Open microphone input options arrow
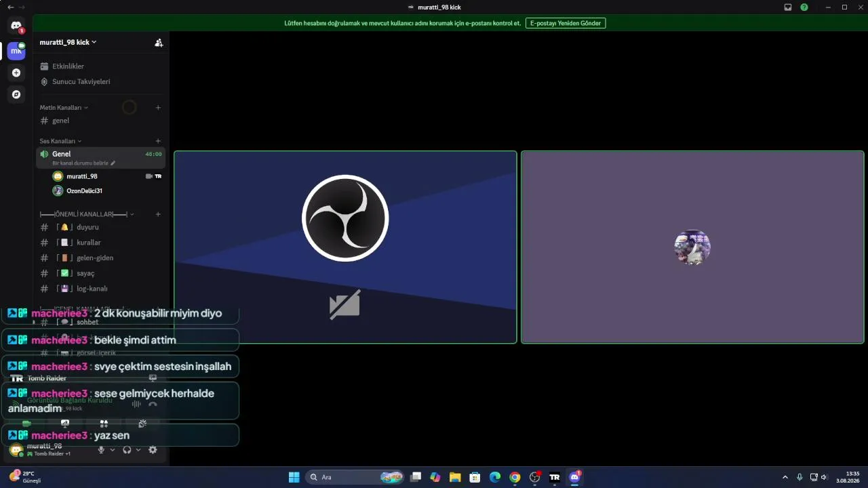 tap(113, 449)
